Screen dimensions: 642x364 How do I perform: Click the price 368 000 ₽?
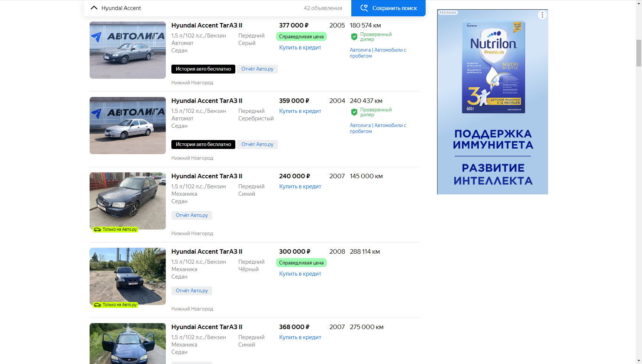(x=294, y=327)
